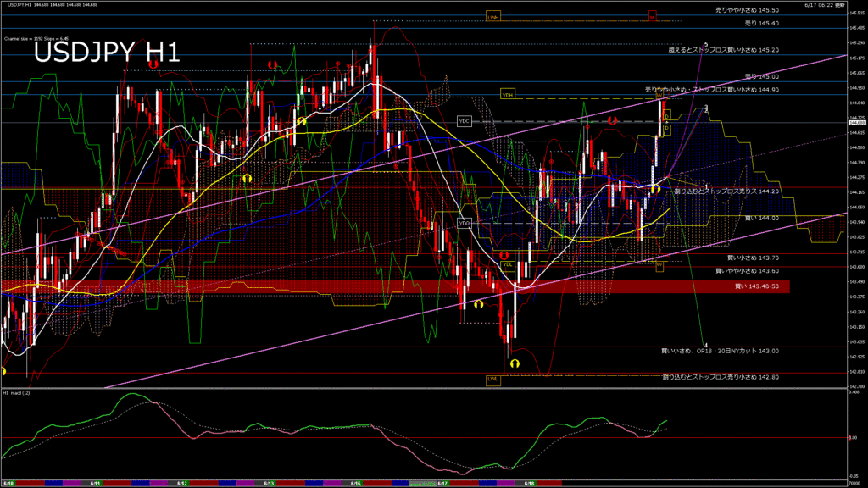Click the '買い小さめ、OP18・20日NYカット 143.00' label
The width and height of the screenshot is (868, 488).
[721, 351]
